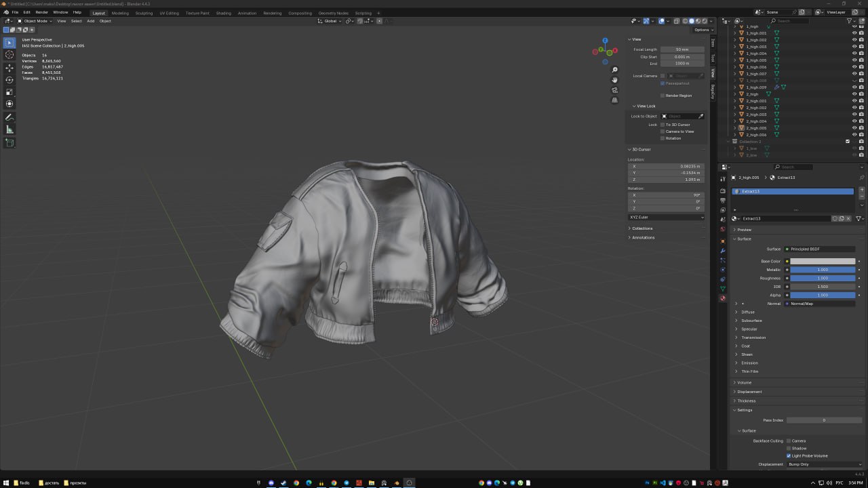Switch to Material Preview shading
Viewport: 868px width, 488px height.
coord(698,21)
